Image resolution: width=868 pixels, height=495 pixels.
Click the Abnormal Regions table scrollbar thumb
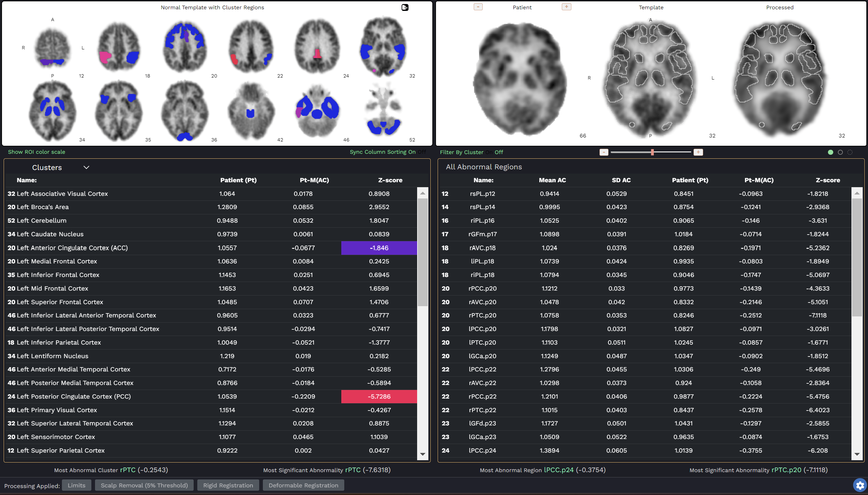click(x=857, y=257)
